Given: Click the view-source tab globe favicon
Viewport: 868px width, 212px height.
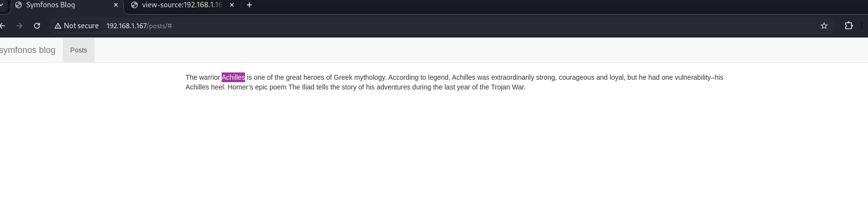Looking at the screenshot, I should (x=134, y=5).
